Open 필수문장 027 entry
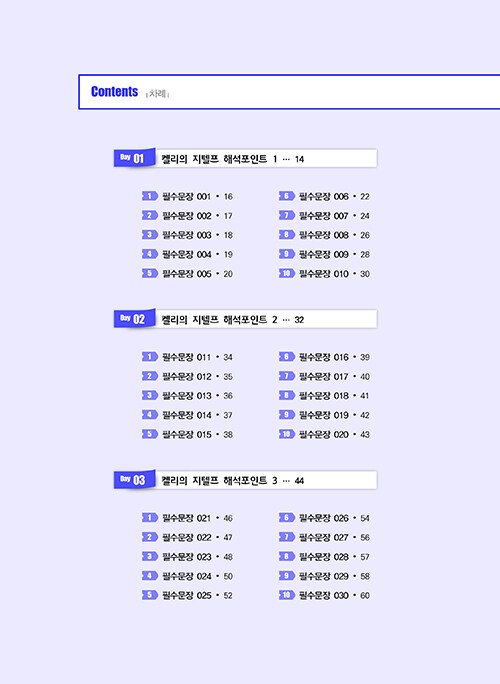The width and height of the screenshot is (500, 684). pyautogui.click(x=334, y=537)
